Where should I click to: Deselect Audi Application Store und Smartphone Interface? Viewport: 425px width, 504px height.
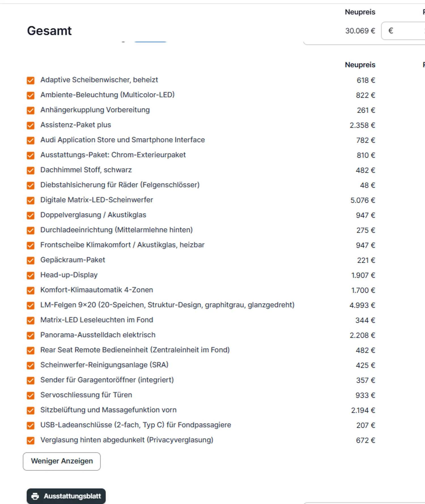click(x=31, y=140)
